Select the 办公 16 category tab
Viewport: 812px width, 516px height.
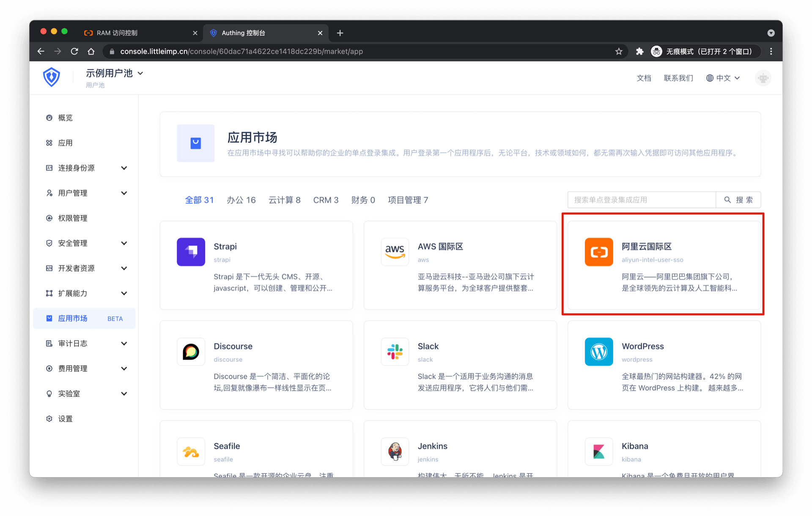[x=241, y=200]
